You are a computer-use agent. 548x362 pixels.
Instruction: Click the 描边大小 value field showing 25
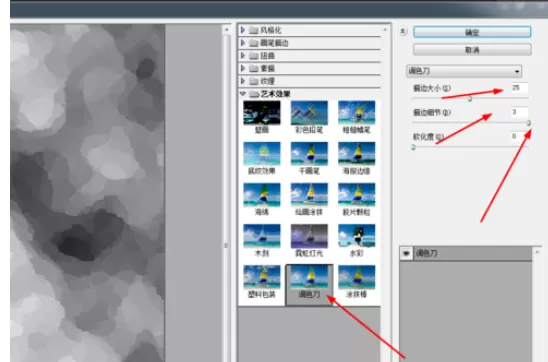[x=519, y=88]
